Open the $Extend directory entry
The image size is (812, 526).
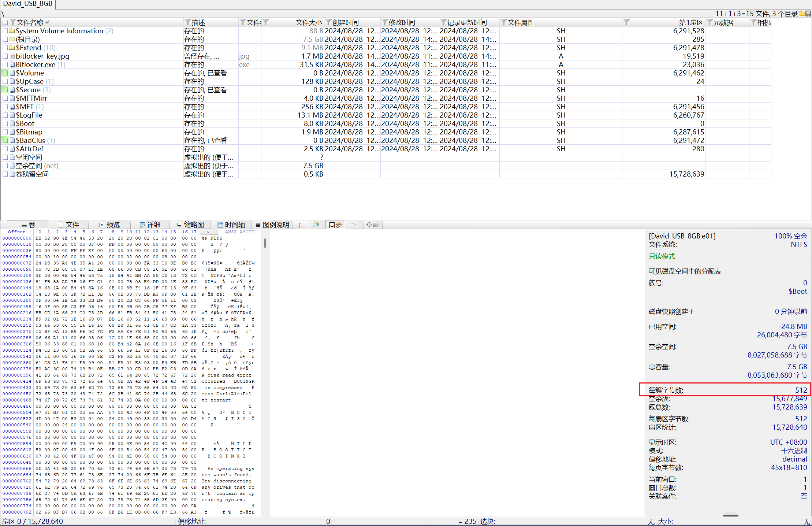tap(28, 48)
